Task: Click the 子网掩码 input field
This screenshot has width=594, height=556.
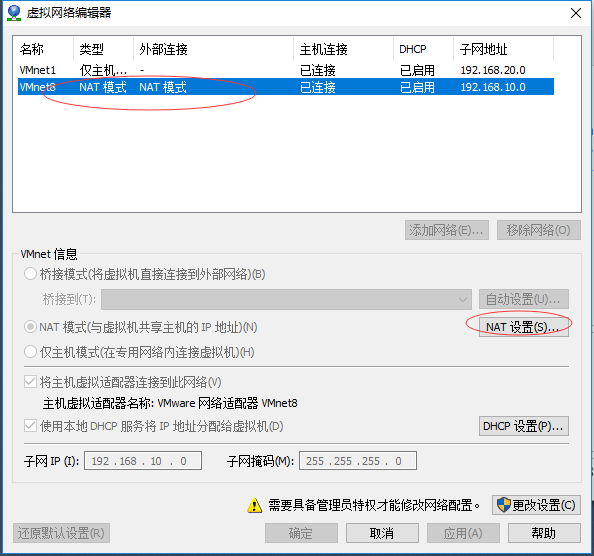Action: point(358,461)
